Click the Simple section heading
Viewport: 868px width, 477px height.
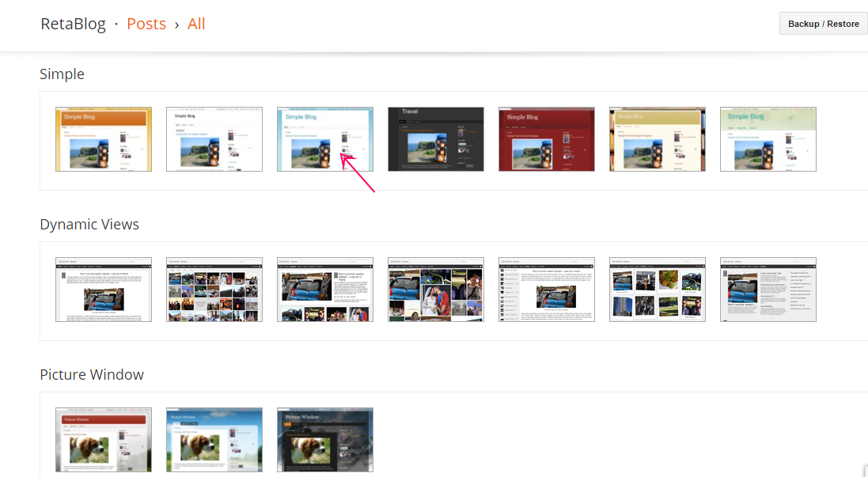click(x=62, y=74)
